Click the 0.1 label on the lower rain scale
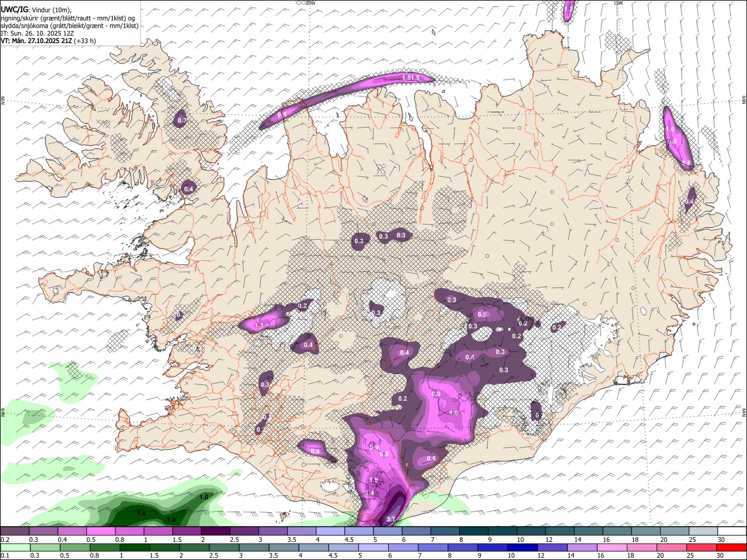Image resolution: width=747 pixels, height=560 pixels. tap(5, 555)
